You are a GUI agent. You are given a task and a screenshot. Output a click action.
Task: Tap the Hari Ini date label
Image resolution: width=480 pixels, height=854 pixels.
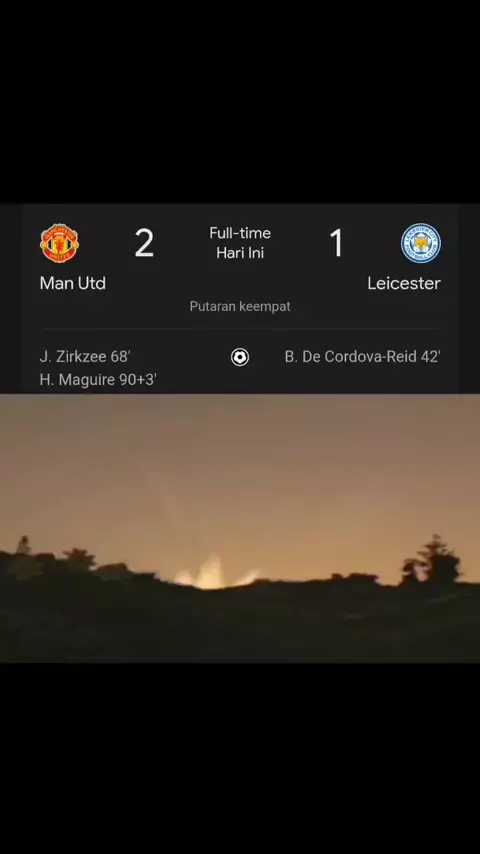tap(240, 253)
